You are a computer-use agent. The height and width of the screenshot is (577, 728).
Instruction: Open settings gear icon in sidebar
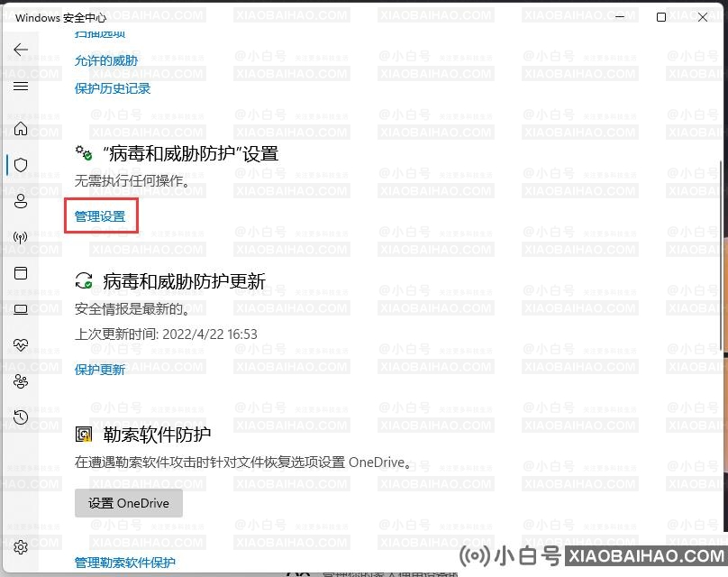(21, 547)
